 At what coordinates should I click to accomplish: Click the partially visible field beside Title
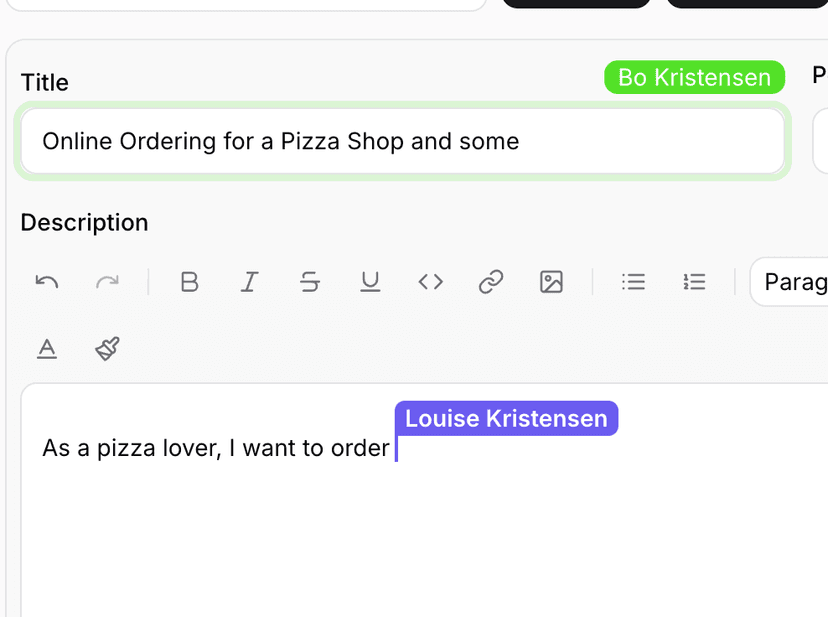pos(821,141)
